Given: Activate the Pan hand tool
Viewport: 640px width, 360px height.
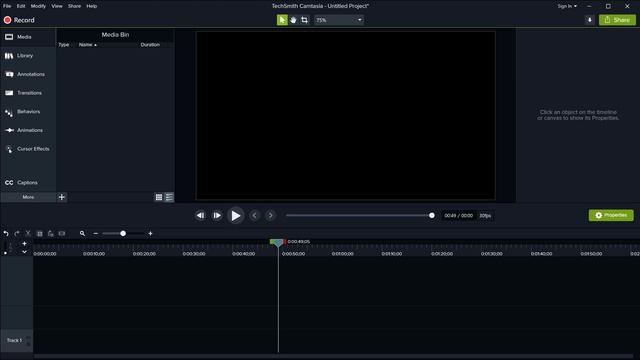Looking at the screenshot, I should [x=293, y=20].
